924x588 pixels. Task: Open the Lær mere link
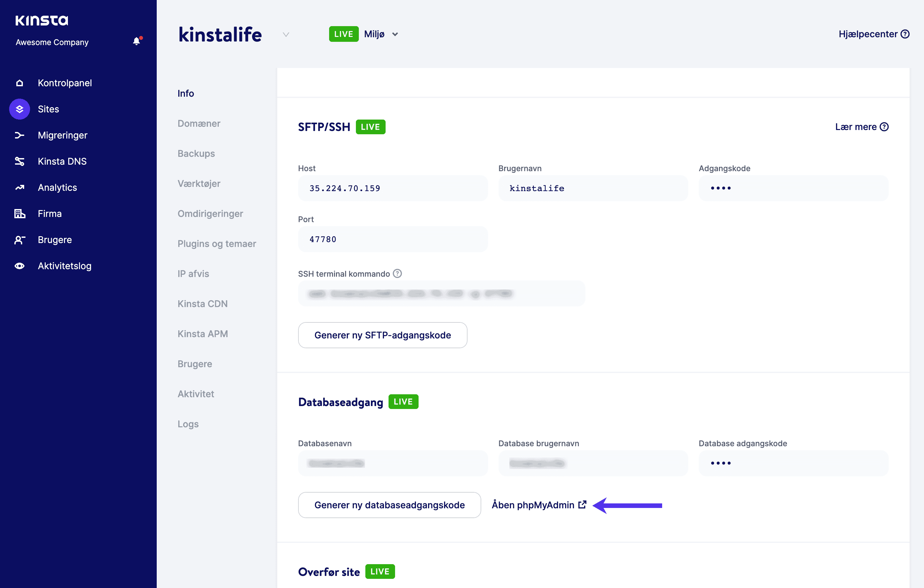tap(862, 127)
